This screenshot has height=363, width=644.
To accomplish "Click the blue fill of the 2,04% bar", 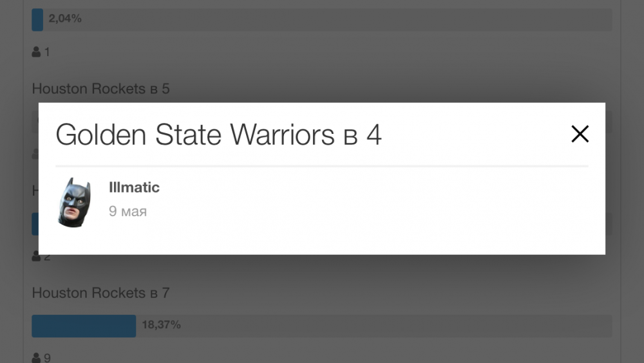I will [x=37, y=19].
